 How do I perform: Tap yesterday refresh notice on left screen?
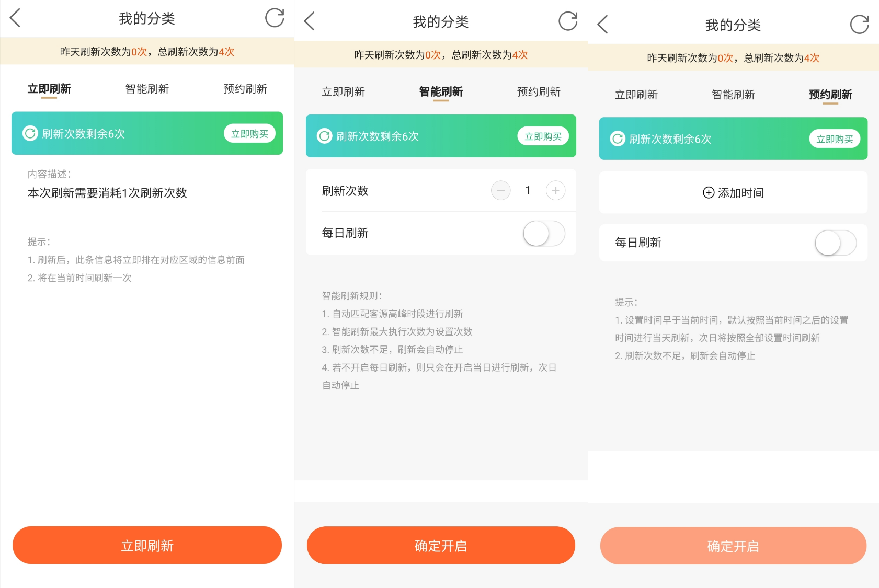[147, 52]
